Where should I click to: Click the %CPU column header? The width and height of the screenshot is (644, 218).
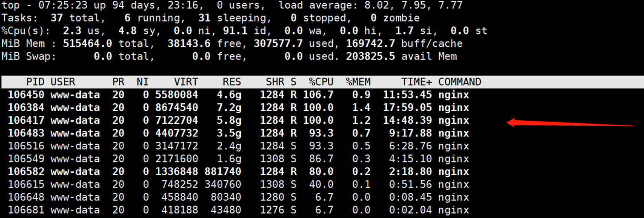[321, 82]
